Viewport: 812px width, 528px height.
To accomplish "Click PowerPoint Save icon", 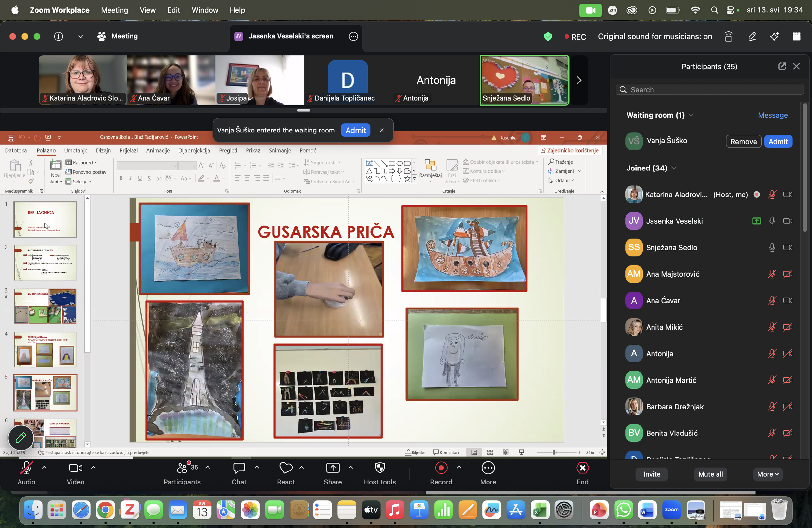I will coord(11,137).
